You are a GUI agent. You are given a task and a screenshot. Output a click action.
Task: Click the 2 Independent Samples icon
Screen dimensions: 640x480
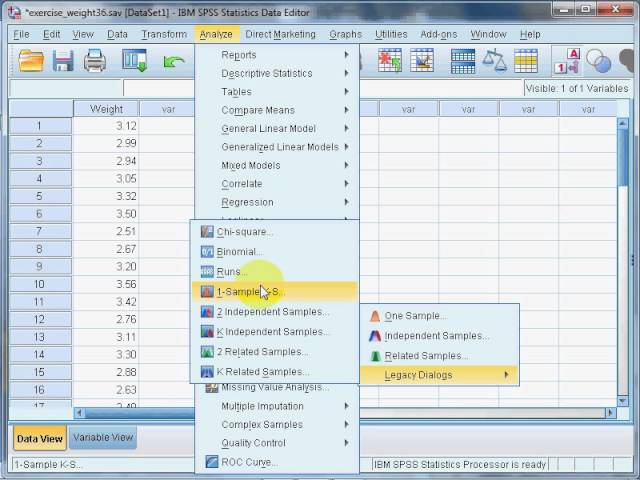click(x=207, y=312)
